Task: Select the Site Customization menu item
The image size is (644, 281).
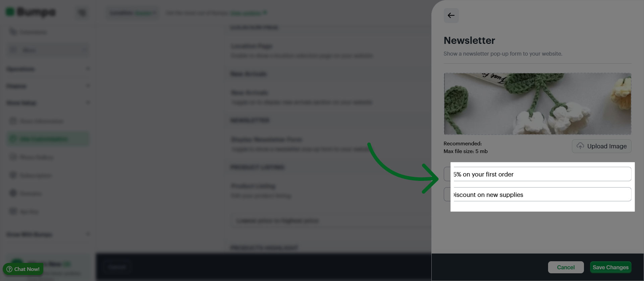Action: 48,139
